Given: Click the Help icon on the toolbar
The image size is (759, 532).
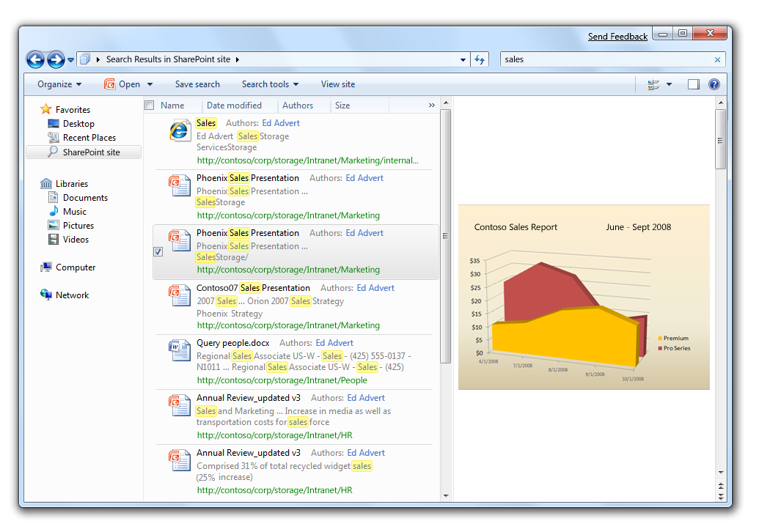Looking at the screenshot, I should pyautogui.click(x=714, y=84).
